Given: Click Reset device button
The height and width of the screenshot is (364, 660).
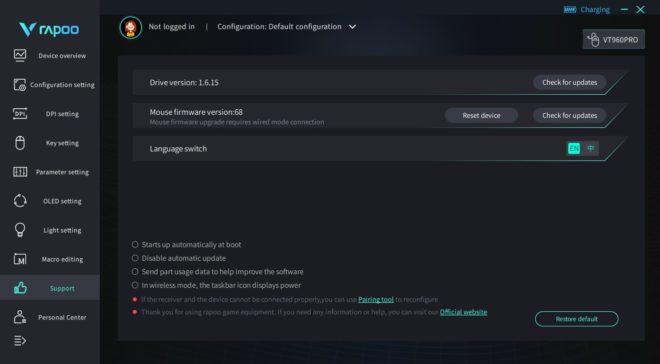Looking at the screenshot, I should [481, 115].
